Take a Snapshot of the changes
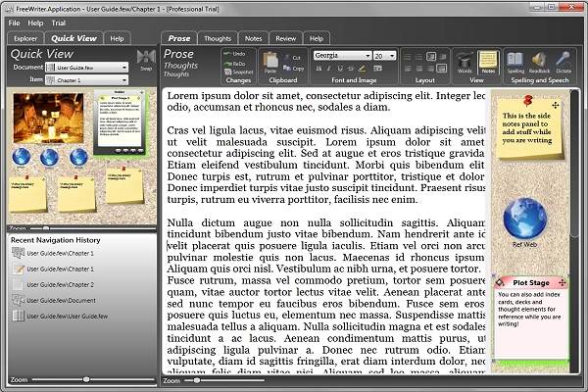The width and height of the screenshot is (588, 392). (238, 72)
